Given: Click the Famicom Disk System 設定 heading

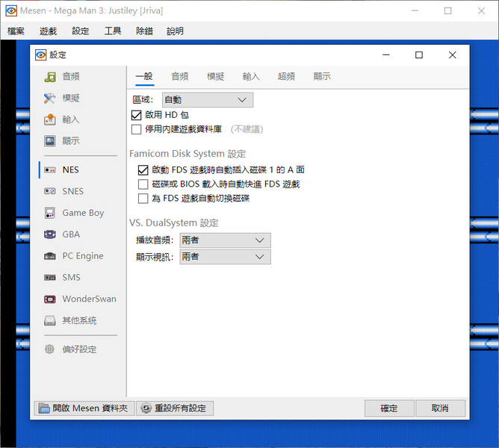Looking at the screenshot, I should pos(187,154).
